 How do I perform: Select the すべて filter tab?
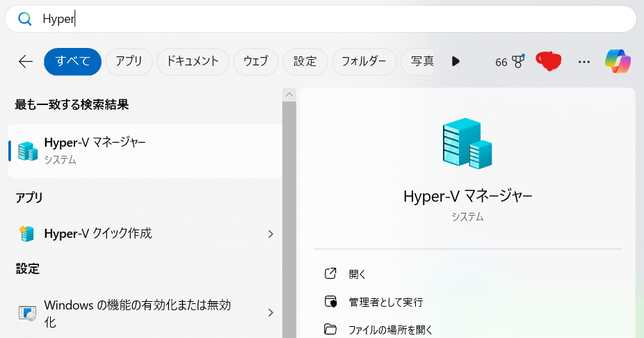click(x=73, y=62)
